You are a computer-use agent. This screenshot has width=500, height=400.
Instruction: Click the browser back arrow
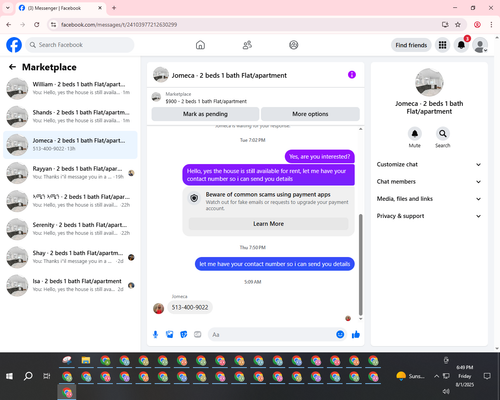(9, 25)
